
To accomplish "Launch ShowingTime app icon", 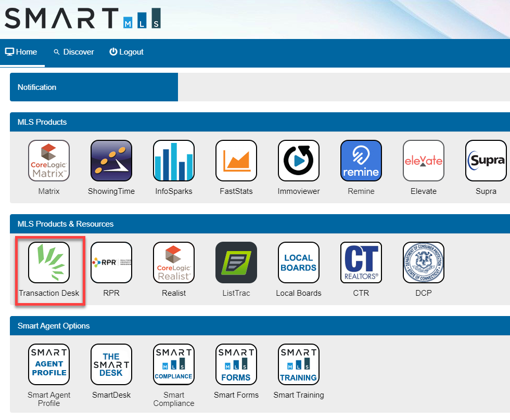I will coord(111,161).
